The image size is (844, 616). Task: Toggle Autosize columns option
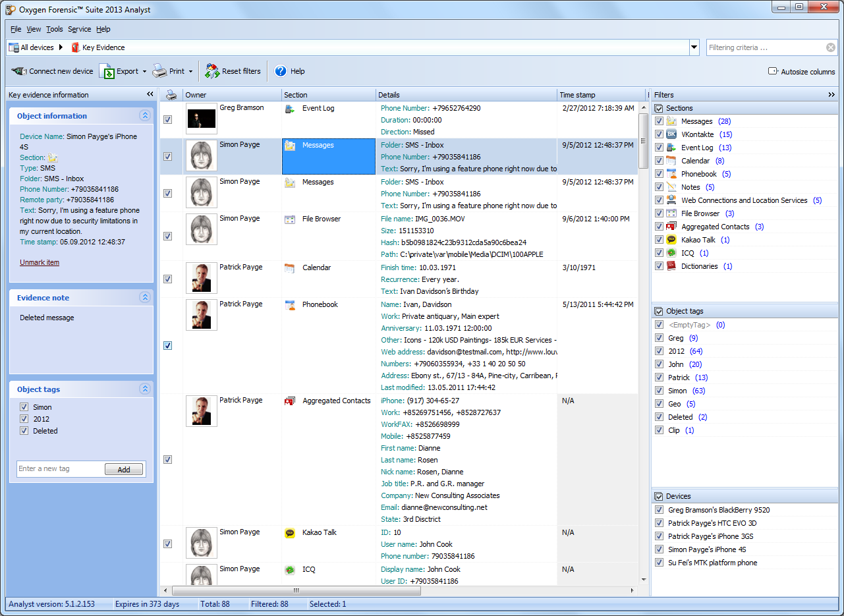pos(773,71)
